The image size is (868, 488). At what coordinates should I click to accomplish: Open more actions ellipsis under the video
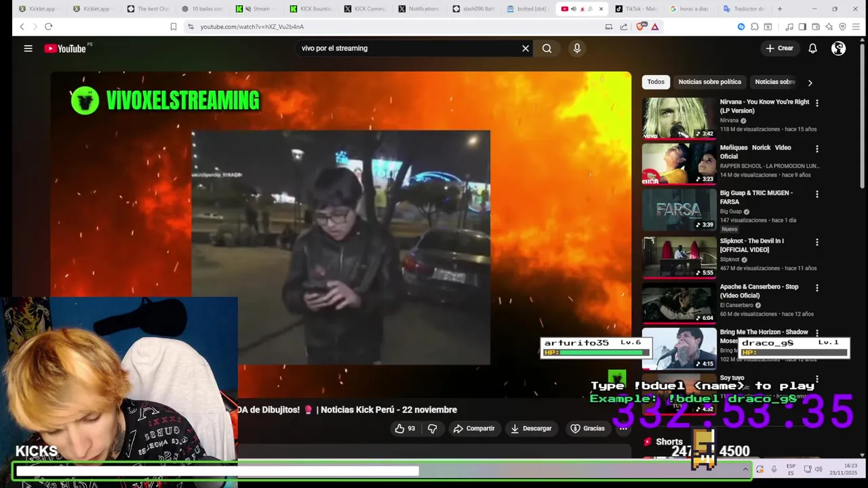(x=623, y=428)
